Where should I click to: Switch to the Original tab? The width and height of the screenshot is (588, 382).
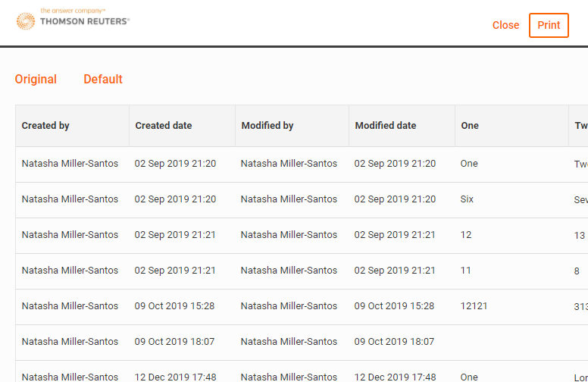[x=36, y=79]
